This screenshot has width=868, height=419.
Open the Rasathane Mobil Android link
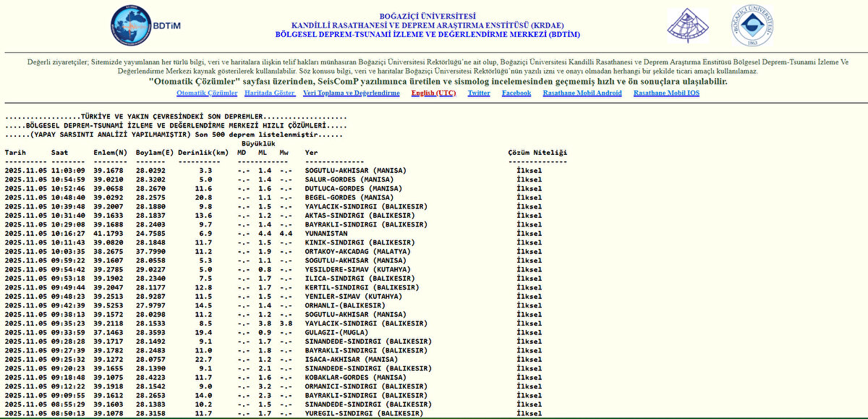pyautogui.click(x=582, y=93)
